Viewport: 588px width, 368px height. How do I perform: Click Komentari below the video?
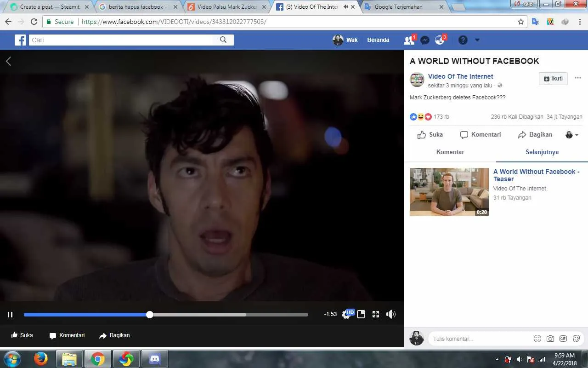[x=67, y=335]
